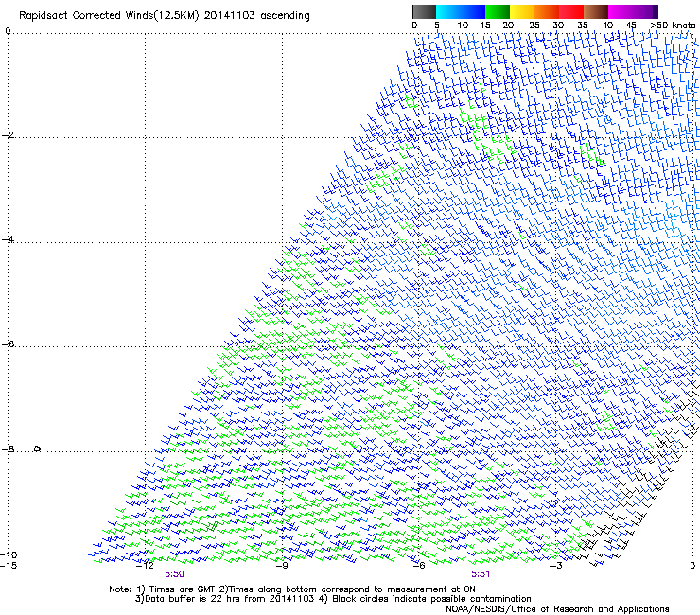Screen dimensions: 700x615
Task: Click the '-2' latitude axis label
Action: [x=8, y=135]
